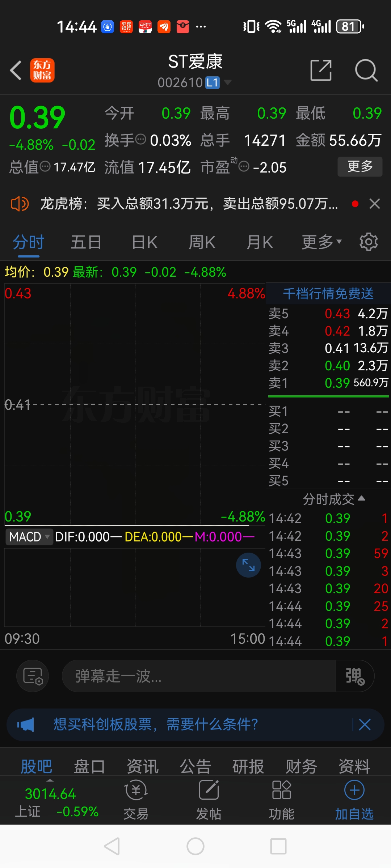This screenshot has height=868, width=391.
Task: Tap the 千档行情免费送 banner
Action: point(328,293)
